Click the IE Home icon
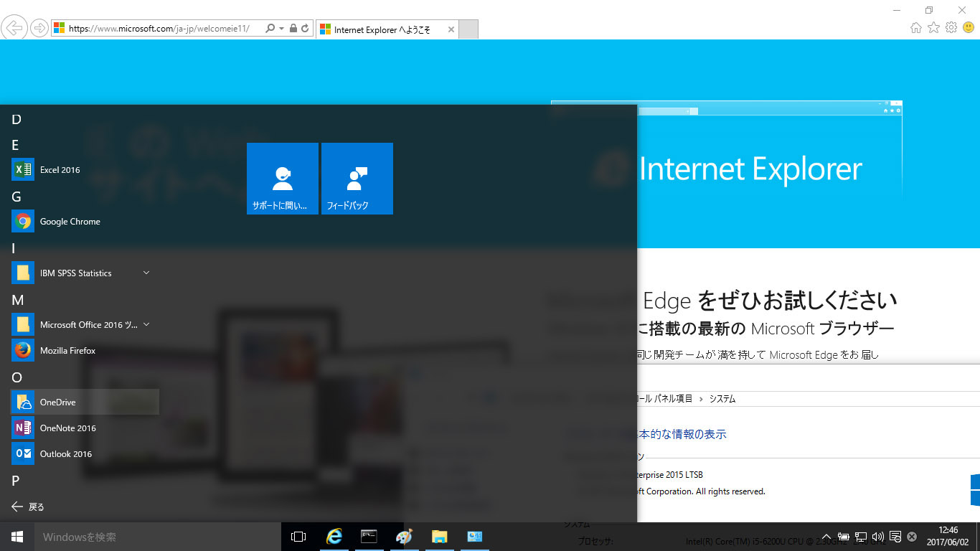 click(915, 28)
